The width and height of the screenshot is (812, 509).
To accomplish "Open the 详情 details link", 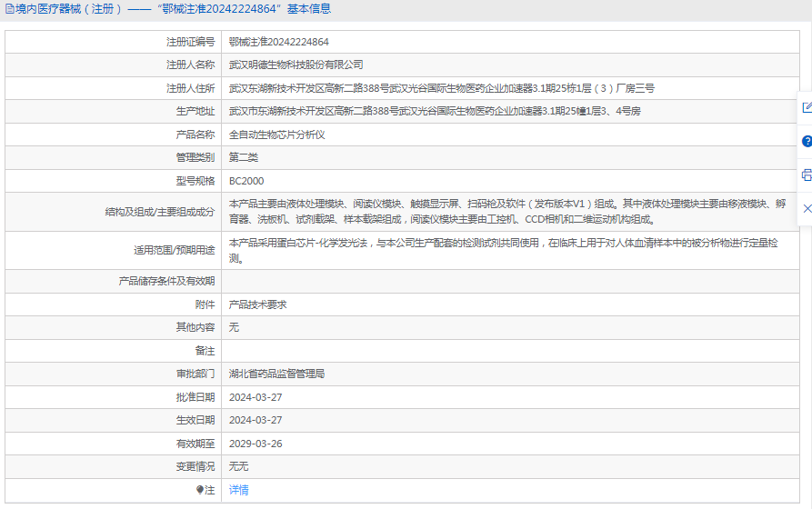I will (x=239, y=490).
